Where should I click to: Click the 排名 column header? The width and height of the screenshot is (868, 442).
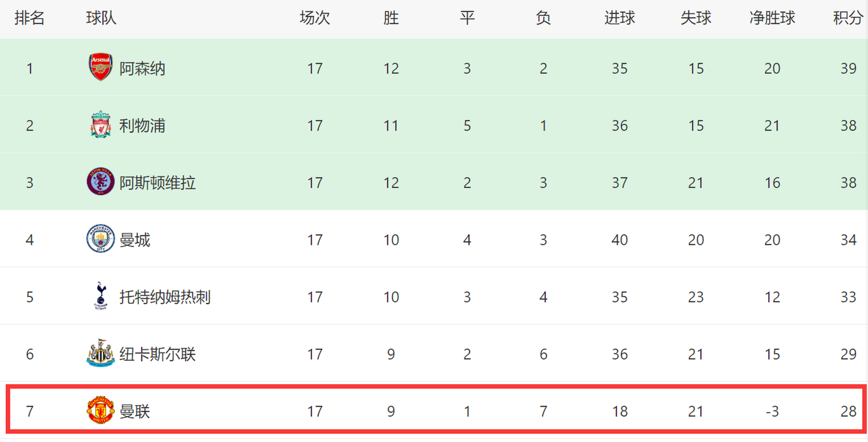click(x=29, y=18)
